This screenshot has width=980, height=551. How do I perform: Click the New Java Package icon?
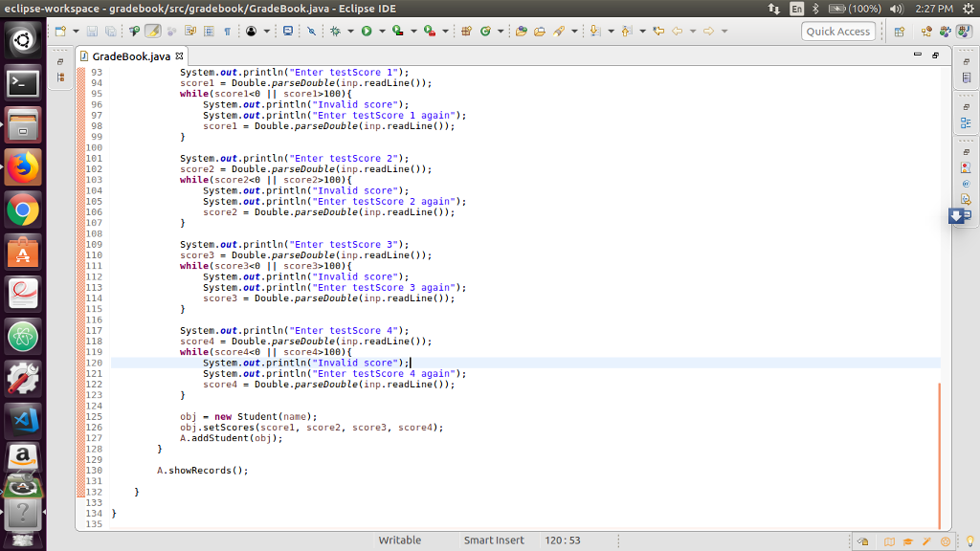pos(466,31)
